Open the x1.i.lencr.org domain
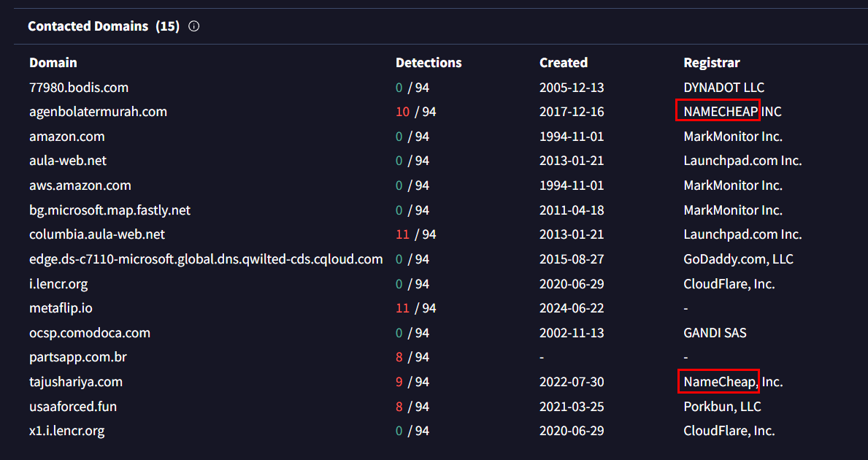Screen dimensions: 868x460 click(x=66, y=431)
